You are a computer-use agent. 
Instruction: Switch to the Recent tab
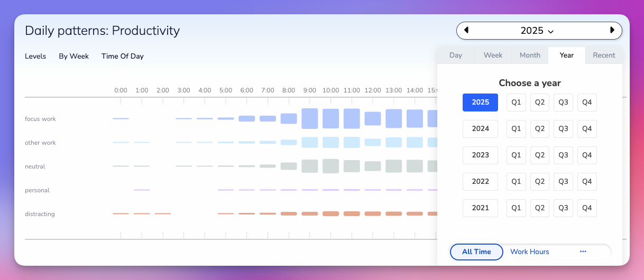click(604, 55)
